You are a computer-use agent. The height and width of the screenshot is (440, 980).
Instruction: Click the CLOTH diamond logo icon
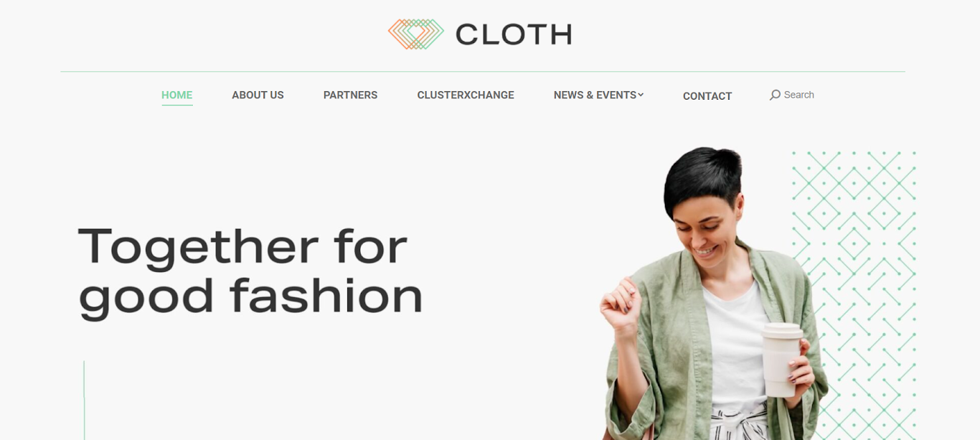pyautogui.click(x=416, y=34)
